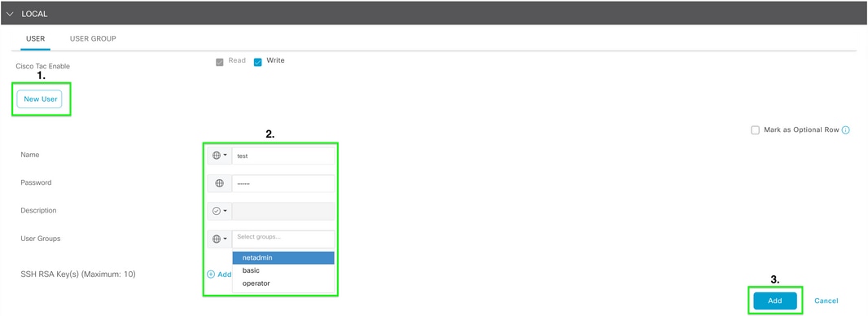Click the Cancel link

(x=826, y=301)
